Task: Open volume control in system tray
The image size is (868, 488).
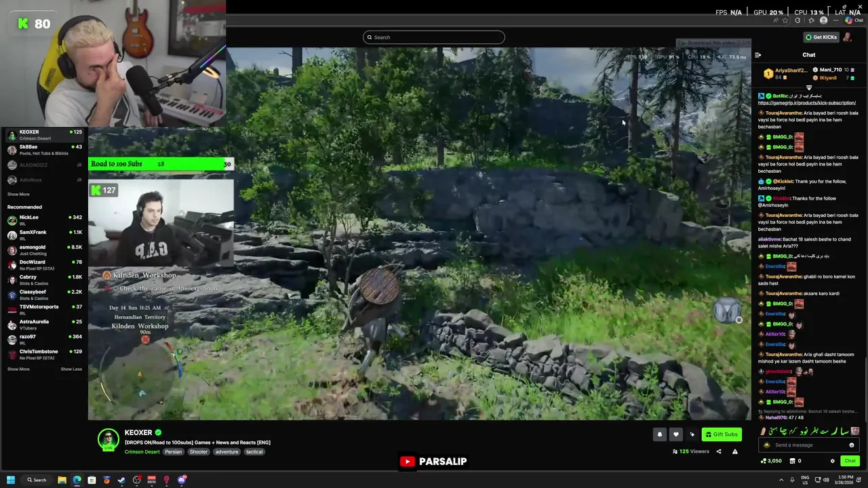Action: pyautogui.click(x=826, y=480)
